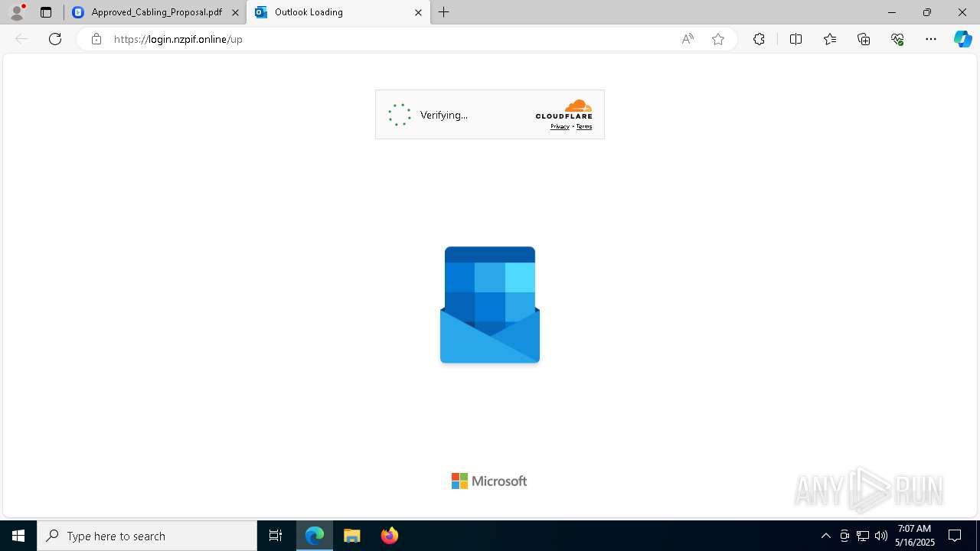This screenshot has height=551, width=980.
Task: Click the address bar URL
Action: [178, 39]
